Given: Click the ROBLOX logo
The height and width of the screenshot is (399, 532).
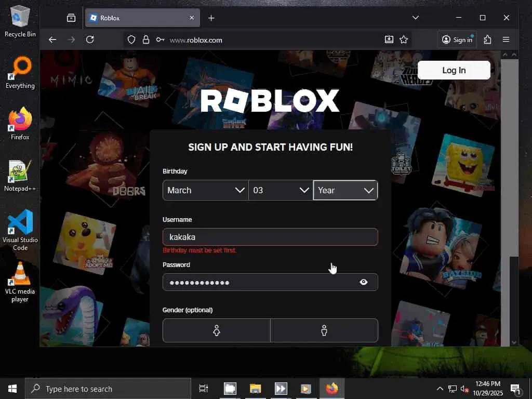Looking at the screenshot, I should click(x=270, y=101).
